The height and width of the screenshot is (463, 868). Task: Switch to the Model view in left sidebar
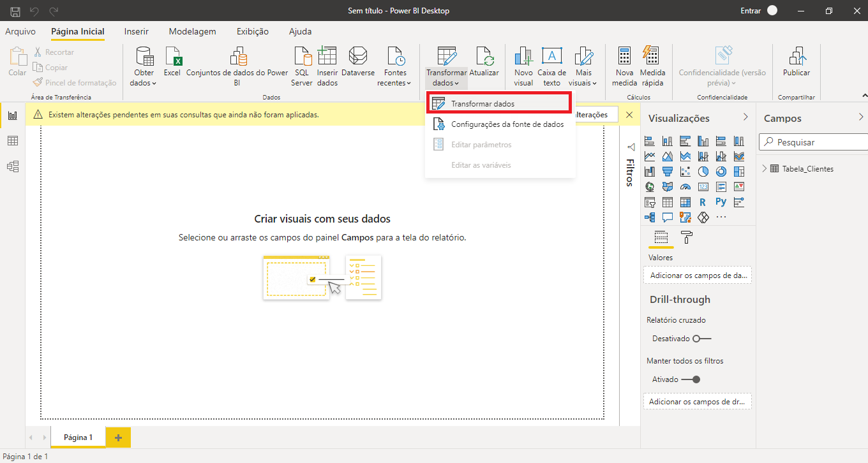(x=12, y=166)
